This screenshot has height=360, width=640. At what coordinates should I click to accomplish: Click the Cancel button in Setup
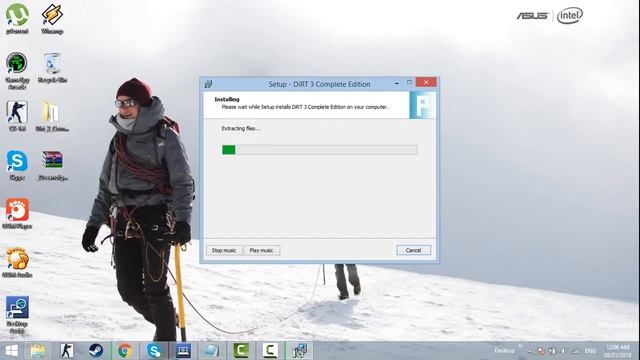[413, 250]
